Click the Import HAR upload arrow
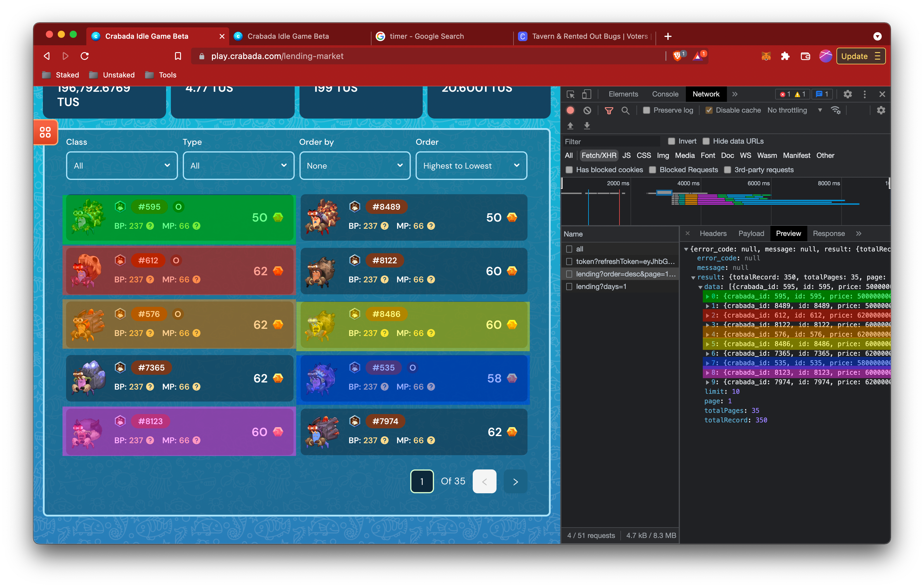 click(x=570, y=126)
